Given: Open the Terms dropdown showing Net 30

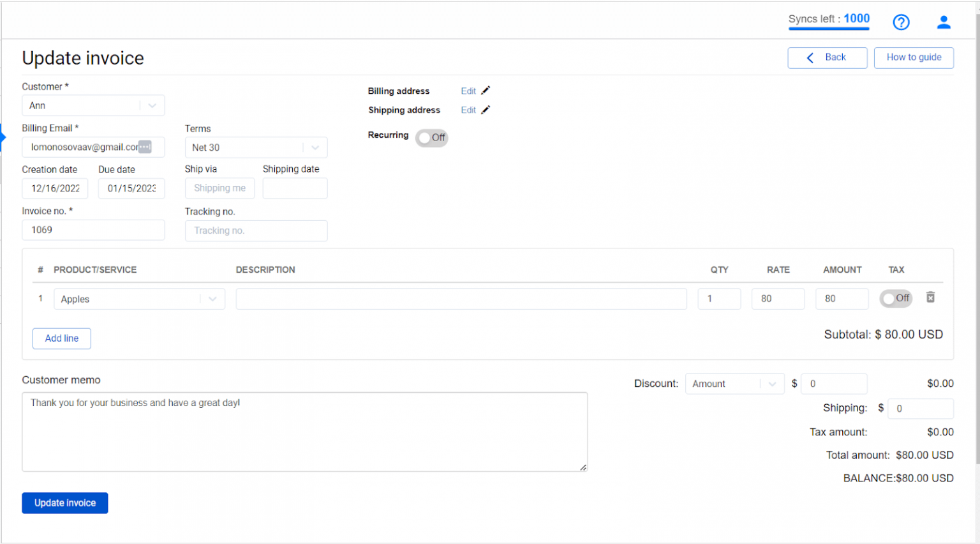Looking at the screenshot, I should click(315, 147).
